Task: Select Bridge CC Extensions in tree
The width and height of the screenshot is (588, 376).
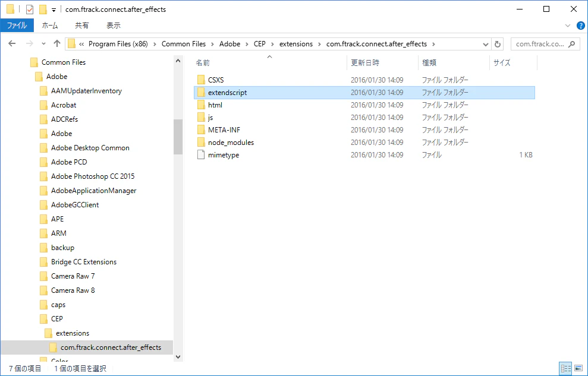Action: (x=84, y=262)
